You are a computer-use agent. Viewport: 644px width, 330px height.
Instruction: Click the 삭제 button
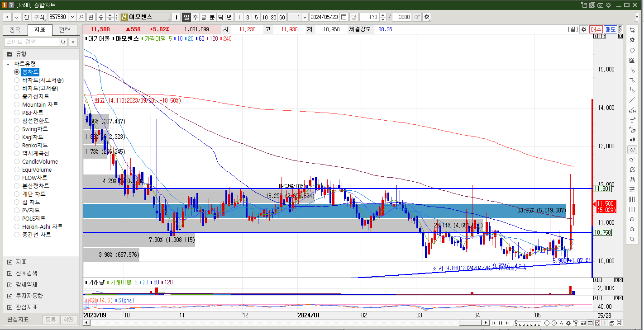(69, 320)
